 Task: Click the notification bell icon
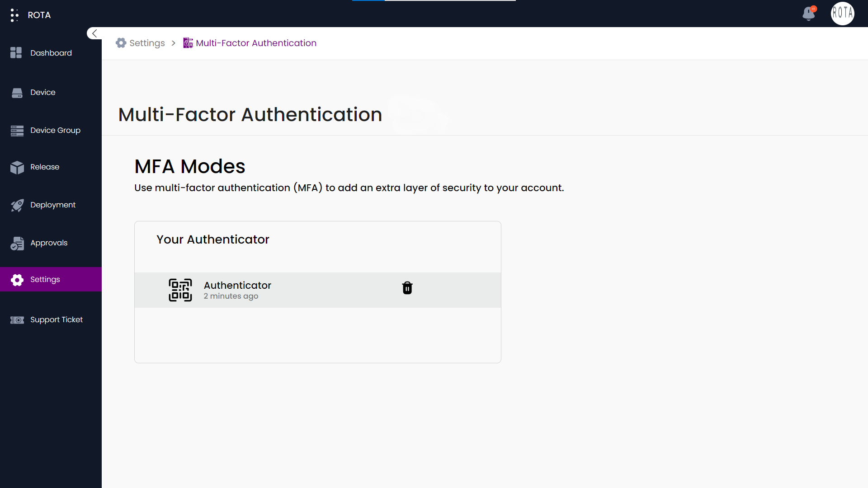(x=809, y=14)
